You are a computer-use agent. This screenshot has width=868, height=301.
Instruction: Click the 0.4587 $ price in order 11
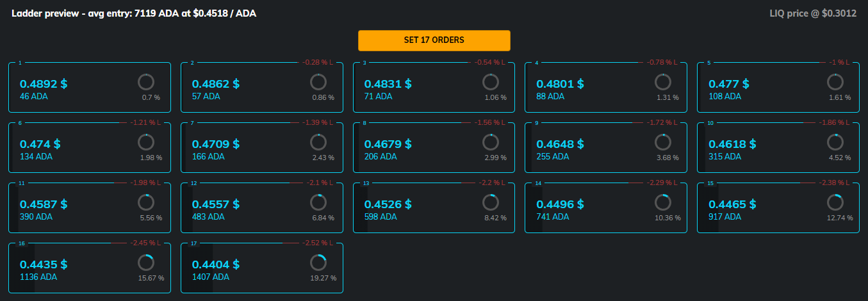pos(44,204)
